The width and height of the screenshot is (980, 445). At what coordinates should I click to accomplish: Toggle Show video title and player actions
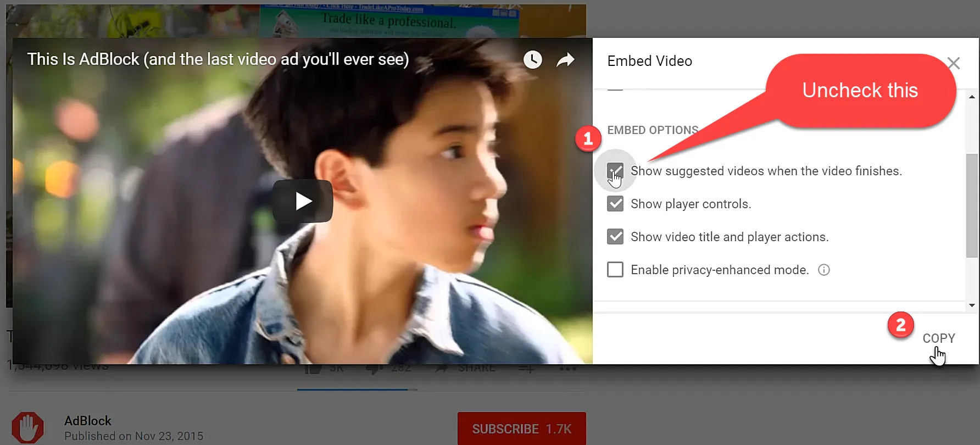(615, 237)
